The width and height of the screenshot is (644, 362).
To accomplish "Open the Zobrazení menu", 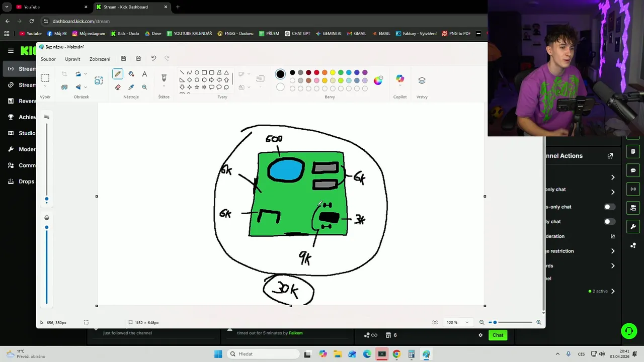I will point(100,59).
